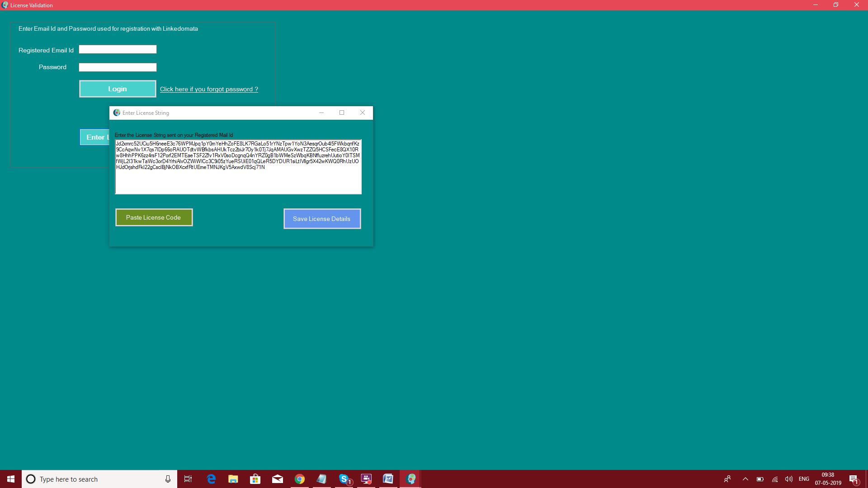Screen dimensions: 868x488
Task: Click the Save License Details button
Action: click(x=322, y=219)
